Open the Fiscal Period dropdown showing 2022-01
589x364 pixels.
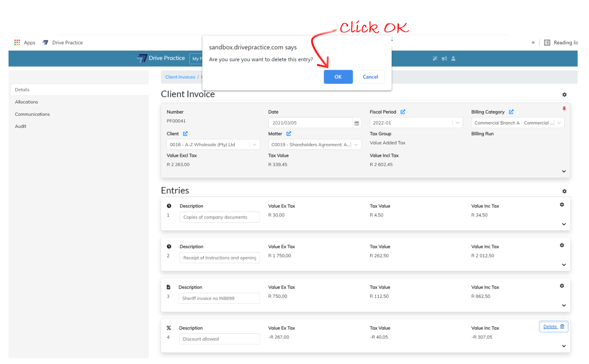tap(457, 123)
